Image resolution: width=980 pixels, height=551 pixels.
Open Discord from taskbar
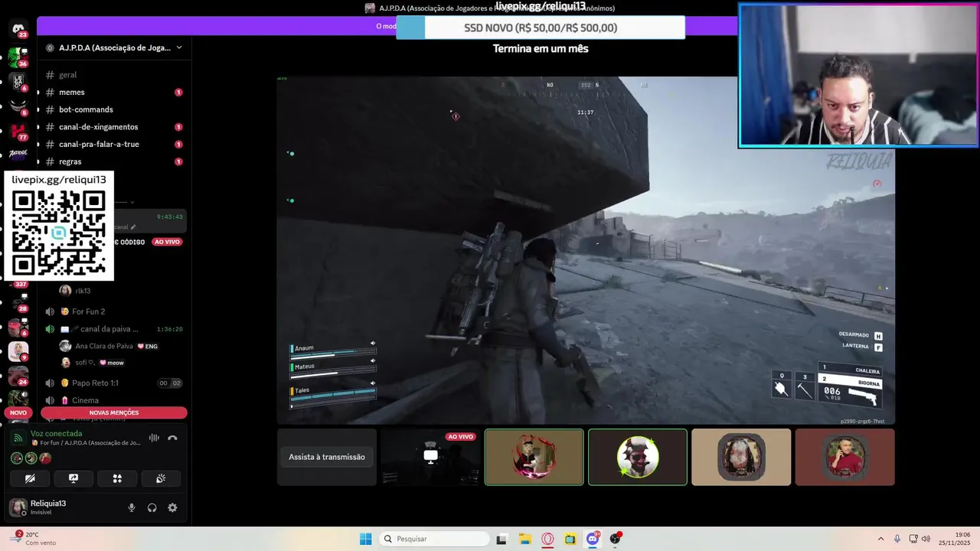tap(593, 539)
